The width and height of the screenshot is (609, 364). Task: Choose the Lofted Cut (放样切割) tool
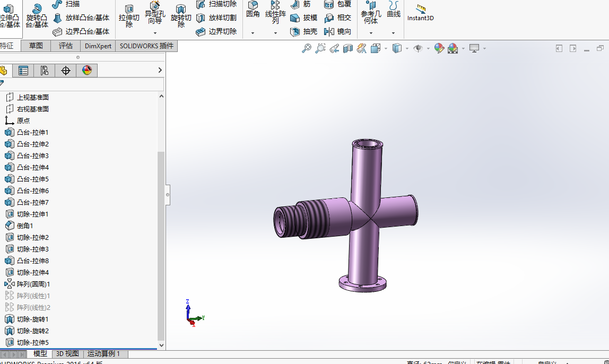pos(216,18)
